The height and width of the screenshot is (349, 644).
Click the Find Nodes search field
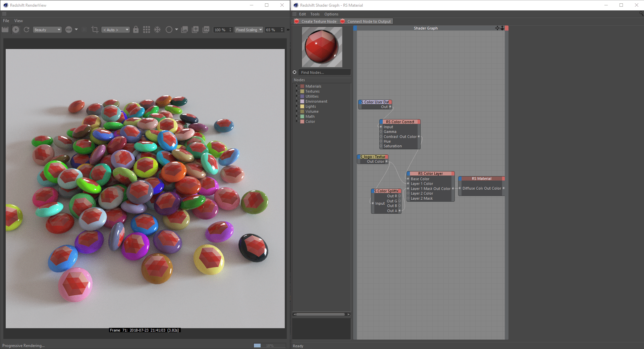324,72
